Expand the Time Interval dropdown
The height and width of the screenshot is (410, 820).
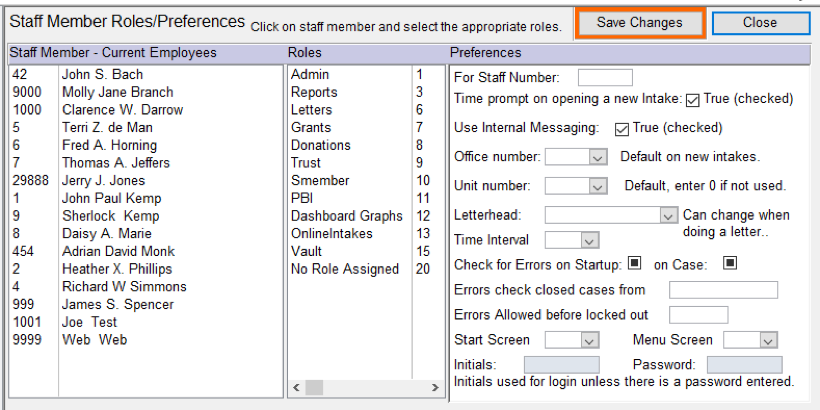588,240
